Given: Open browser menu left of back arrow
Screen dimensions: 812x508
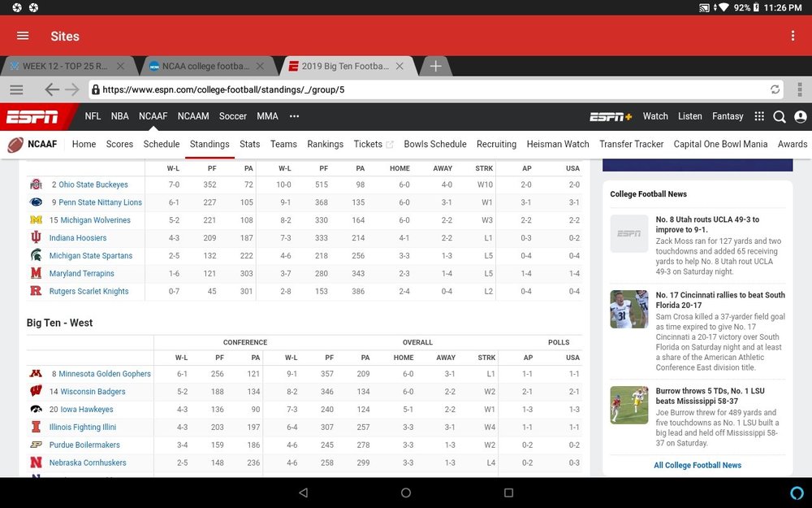Looking at the screenshot, I should 16,89.
